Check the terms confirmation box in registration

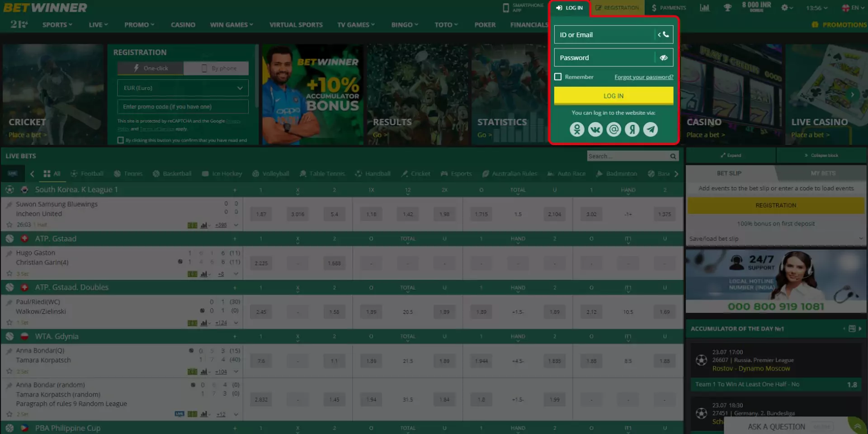coord(120,140)
